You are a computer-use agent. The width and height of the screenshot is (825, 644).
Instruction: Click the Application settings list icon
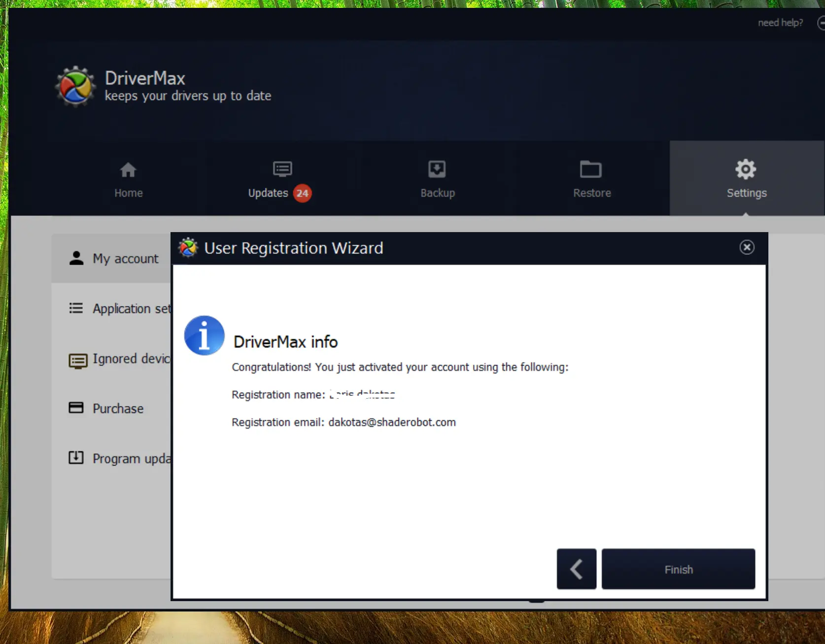tap(76, 308)
